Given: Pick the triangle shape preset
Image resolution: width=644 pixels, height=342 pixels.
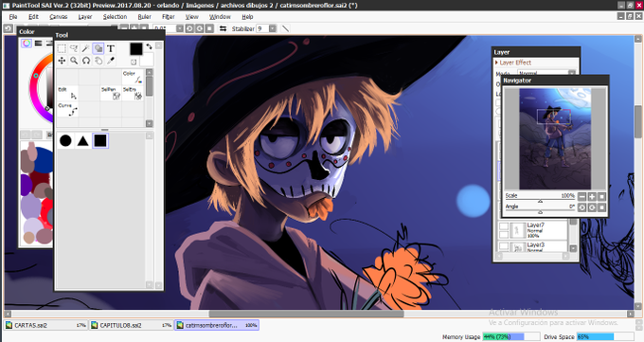Looking at the screenshot, I should [x=83, y=141].
